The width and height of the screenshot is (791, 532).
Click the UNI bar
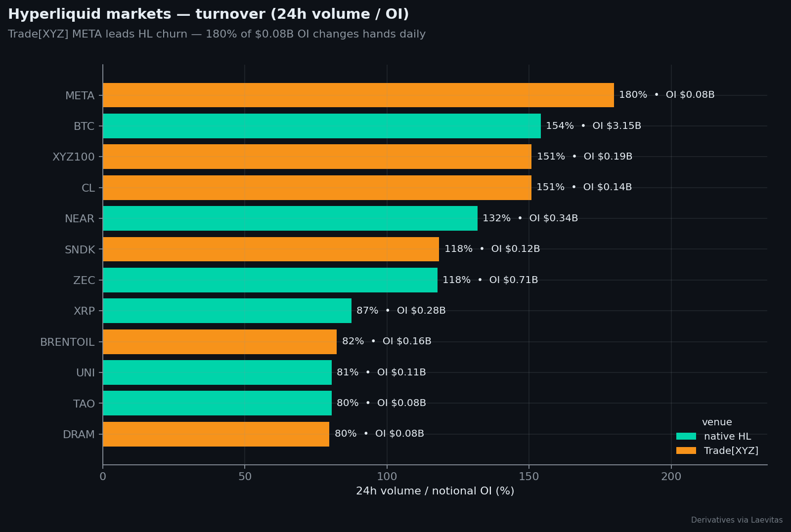[217, 372]
